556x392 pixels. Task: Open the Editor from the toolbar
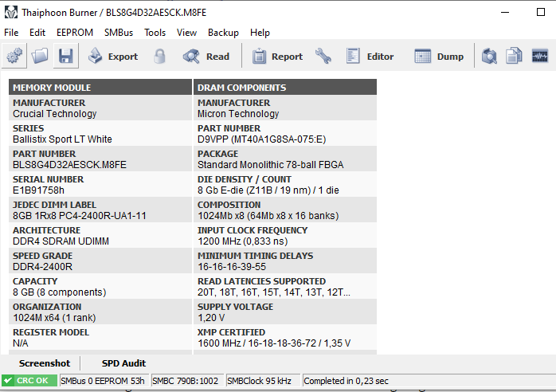370,57
